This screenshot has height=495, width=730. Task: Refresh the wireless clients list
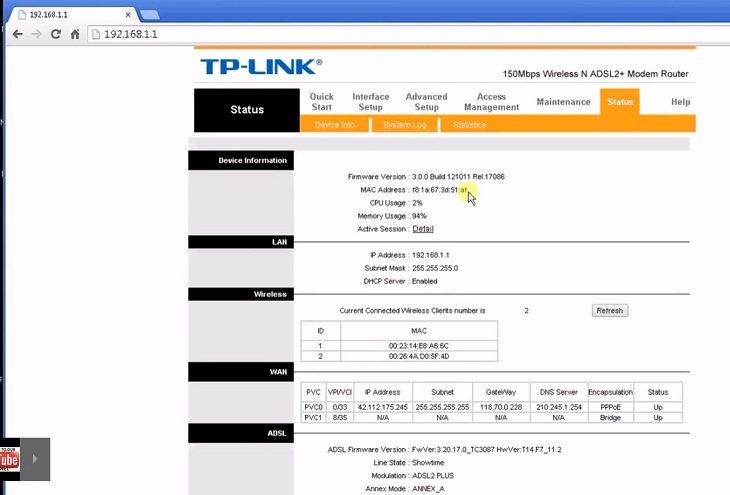click(x=610, y=311)
